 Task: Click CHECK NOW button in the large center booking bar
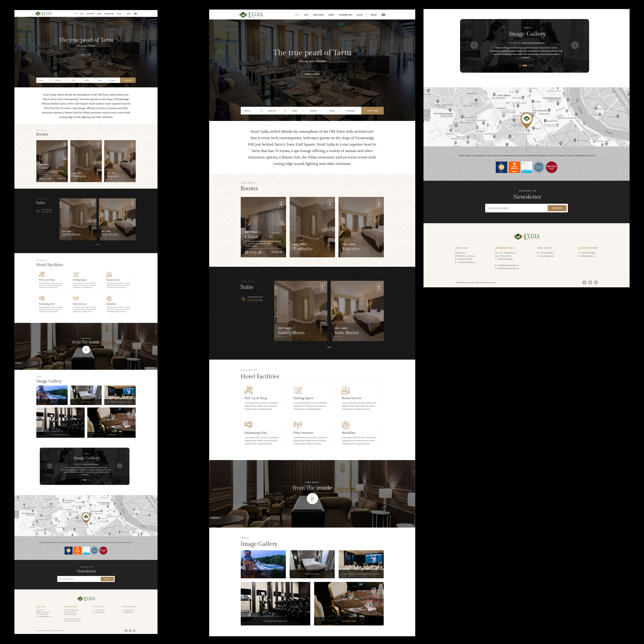[372, 111]
